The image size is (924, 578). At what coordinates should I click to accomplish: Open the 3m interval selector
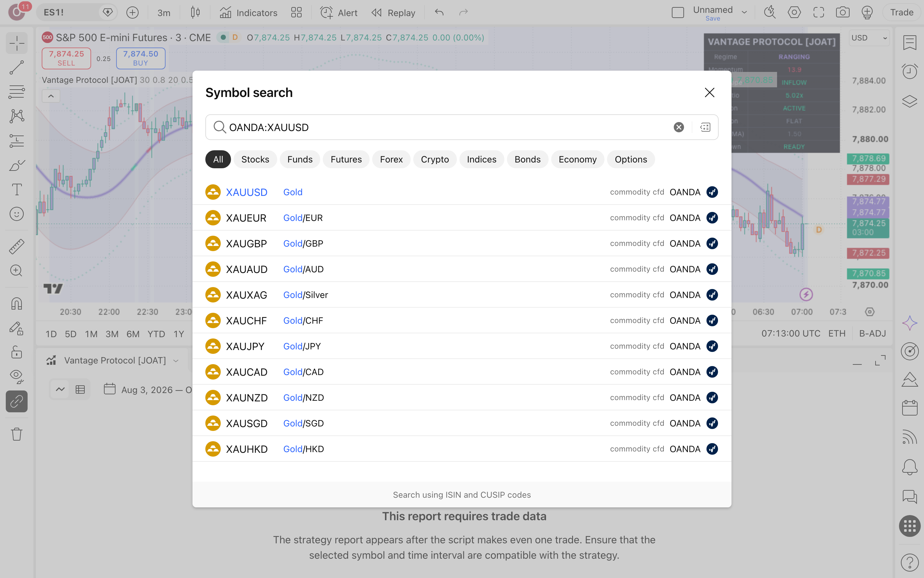pos(164,13)
